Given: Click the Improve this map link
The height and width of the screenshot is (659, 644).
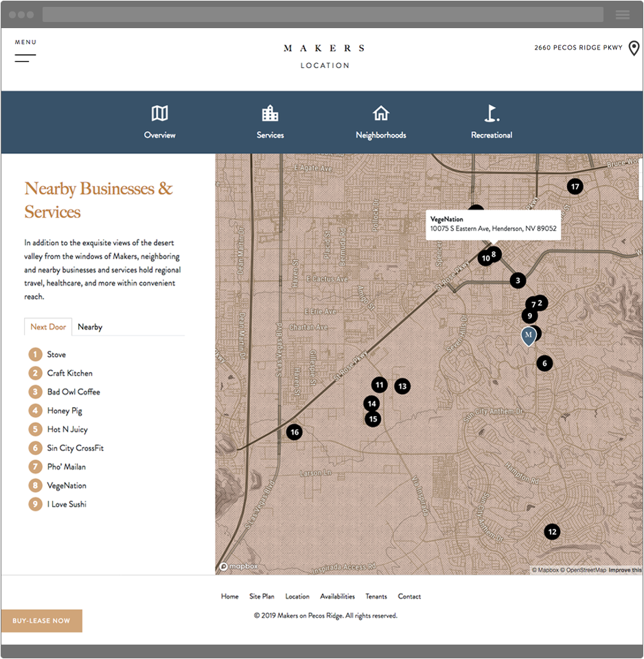Looking at the screenshot, I should [x=625, y=570].
